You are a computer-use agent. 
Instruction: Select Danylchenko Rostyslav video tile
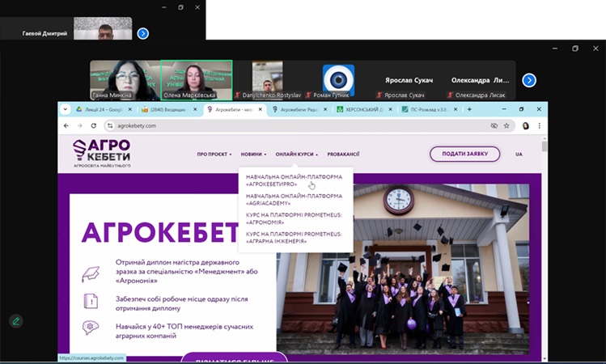pyautogui.click(x=268, y=80)
